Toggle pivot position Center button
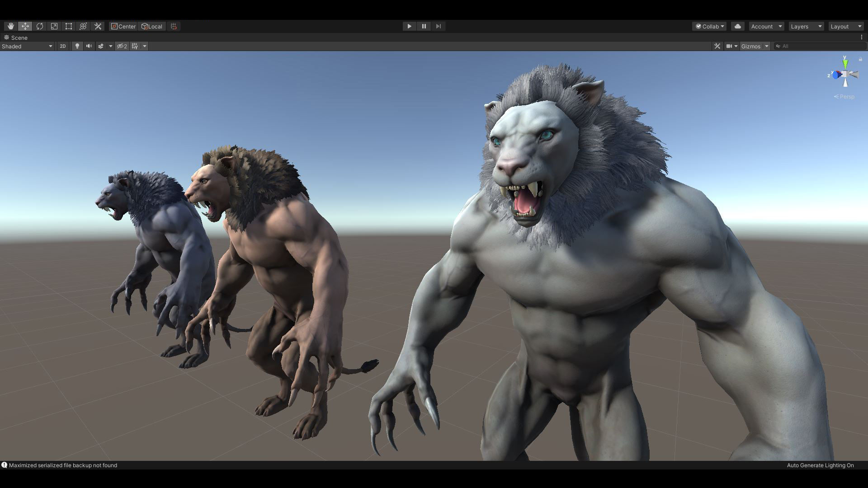The image size is (868, 488). click(123, 26)
